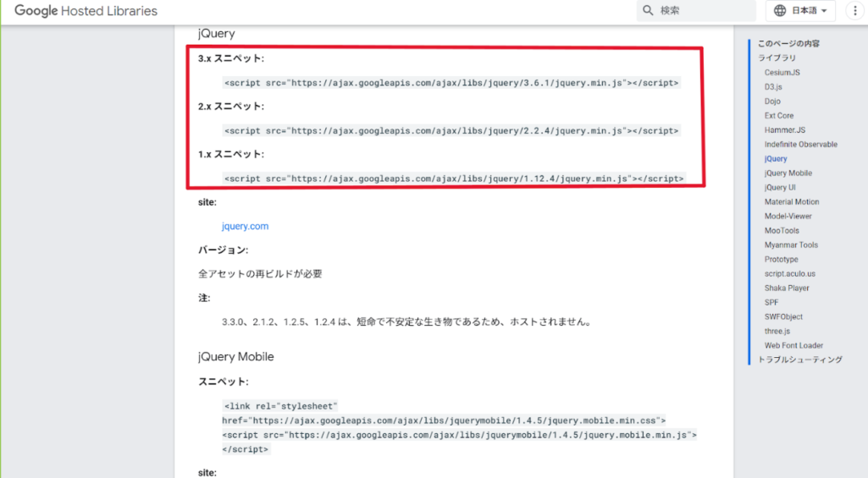Click the jQuery 3.6.1 script snippet
868x478 pixels.
pos(451,83)
